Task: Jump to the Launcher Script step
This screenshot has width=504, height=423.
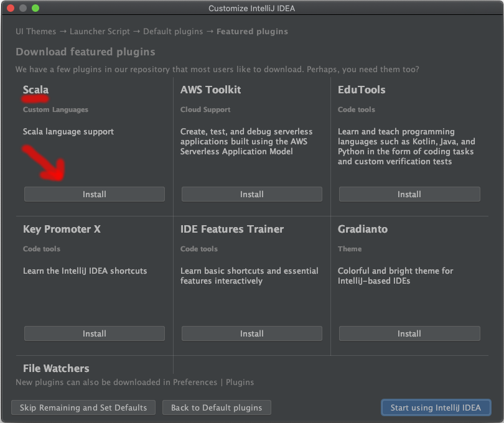Action: 100,31
